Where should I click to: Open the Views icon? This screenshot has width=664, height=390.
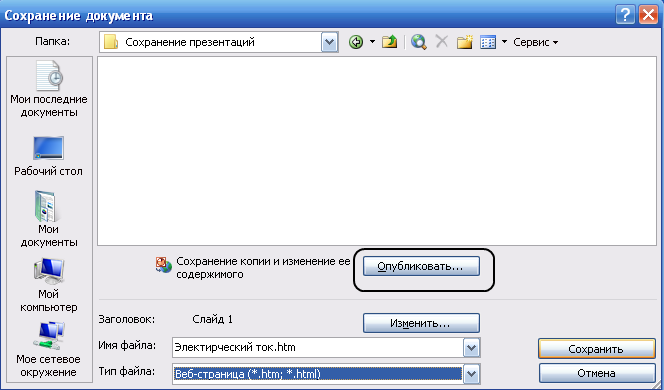(x=488, y=42)
